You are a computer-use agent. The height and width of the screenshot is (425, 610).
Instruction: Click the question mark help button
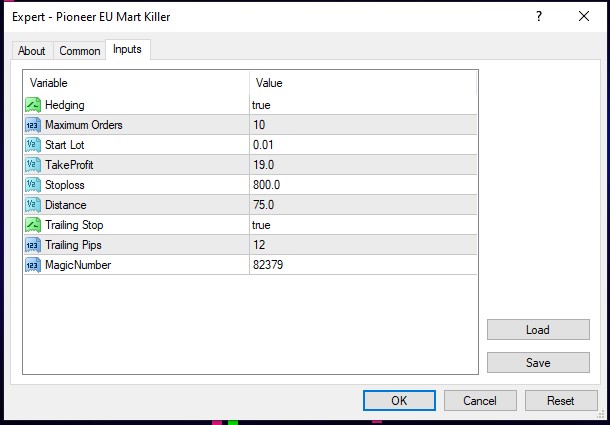click(539, 16)
